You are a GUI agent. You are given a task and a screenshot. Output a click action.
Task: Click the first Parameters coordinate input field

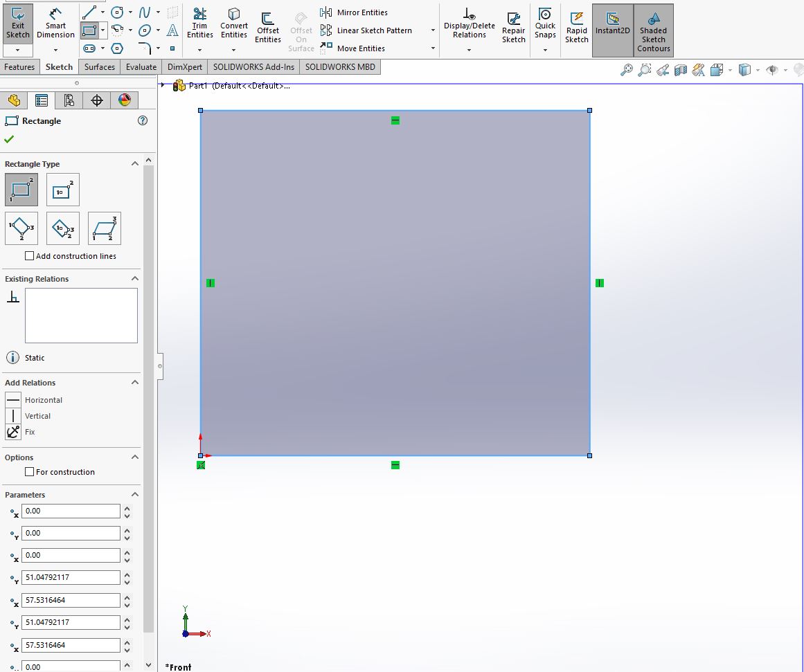71,511
